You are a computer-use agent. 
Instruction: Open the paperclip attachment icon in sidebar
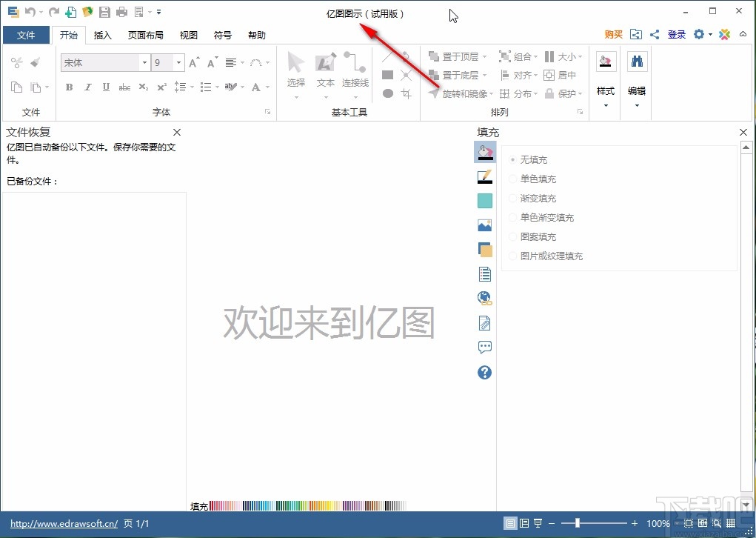tap(484, 323)
